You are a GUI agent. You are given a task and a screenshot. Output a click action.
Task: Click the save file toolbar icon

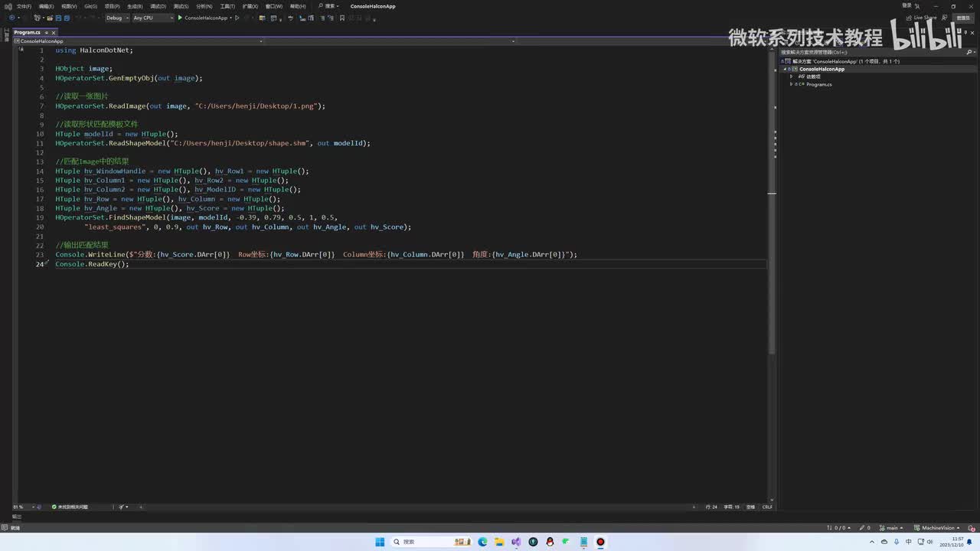click(59, 18)
